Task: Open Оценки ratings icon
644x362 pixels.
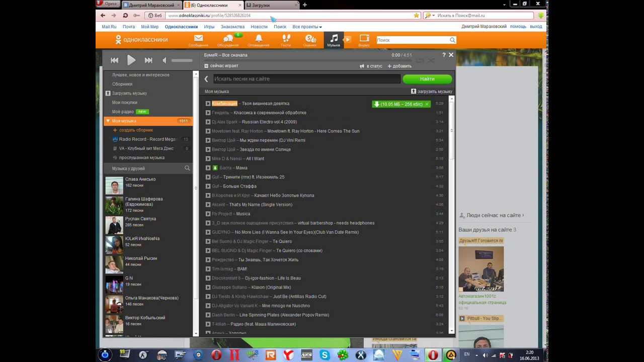Action: [x=310, y=40]
